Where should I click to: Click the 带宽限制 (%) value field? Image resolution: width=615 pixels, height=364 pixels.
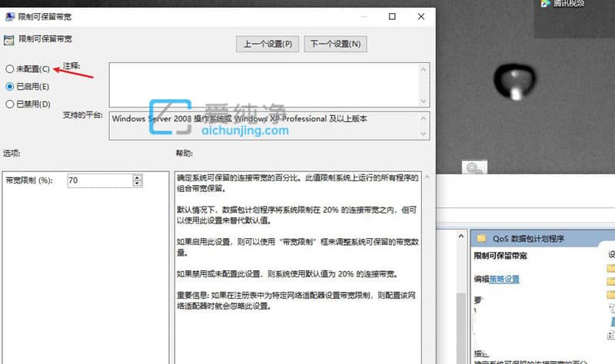[100, 180]
